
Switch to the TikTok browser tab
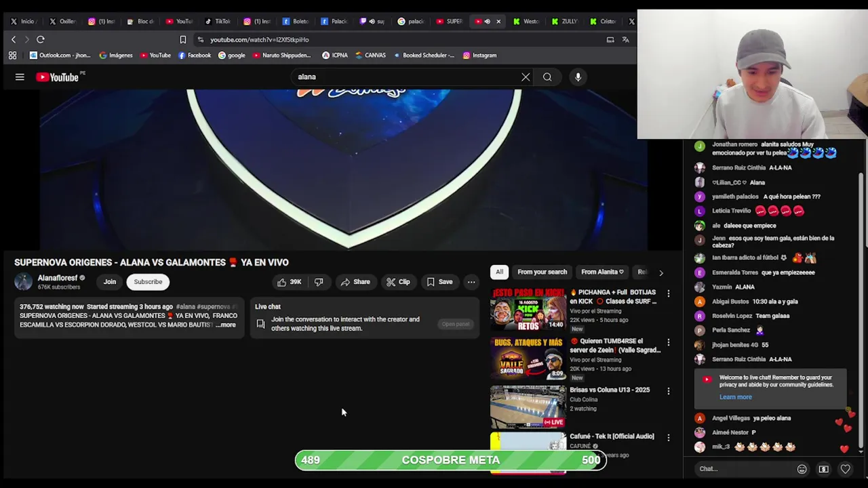pos(218,22)
